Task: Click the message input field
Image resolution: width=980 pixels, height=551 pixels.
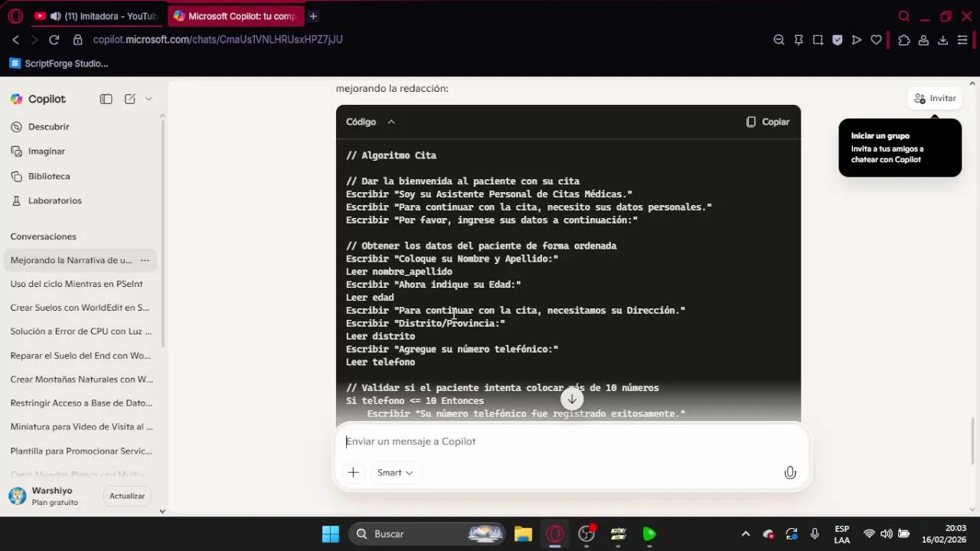Action: point(571,442)
